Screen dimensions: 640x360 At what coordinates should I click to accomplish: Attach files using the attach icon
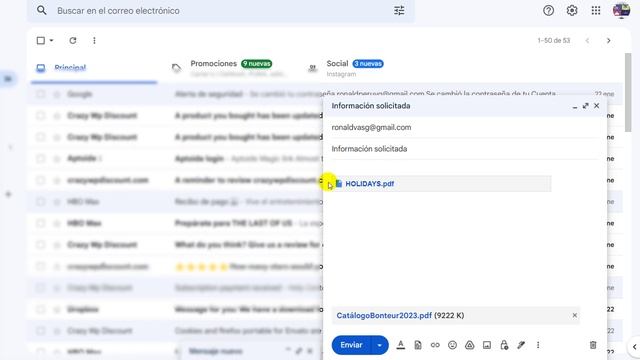418,345
